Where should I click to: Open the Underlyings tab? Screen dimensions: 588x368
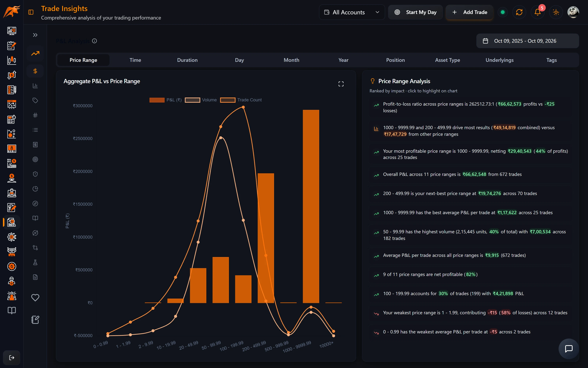click(500, 60)
